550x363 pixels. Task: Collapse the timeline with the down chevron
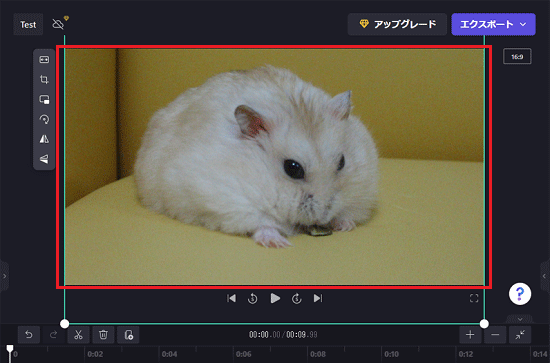point(520,319)
